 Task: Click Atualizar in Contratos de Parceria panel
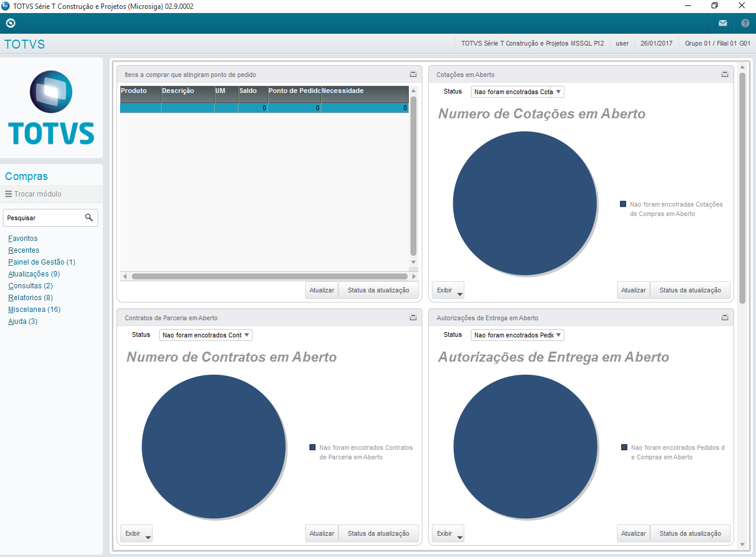pyautogui.click(x=322, y=533)
